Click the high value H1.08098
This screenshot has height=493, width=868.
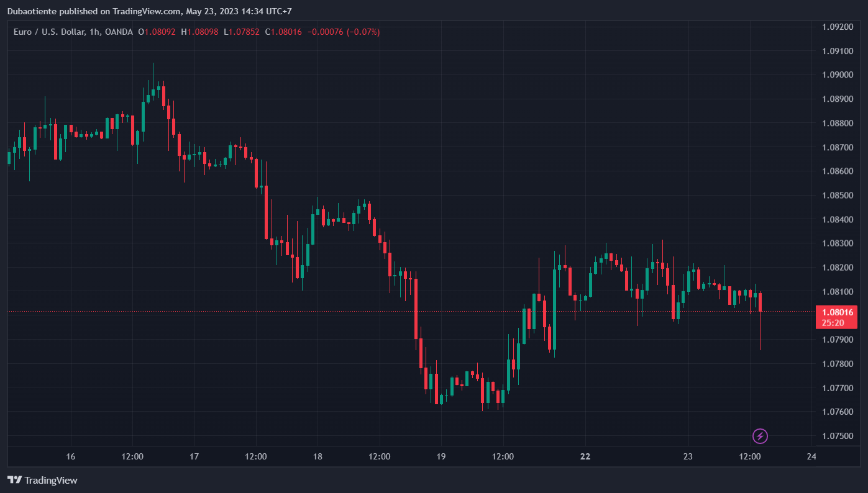click(199, 32)
